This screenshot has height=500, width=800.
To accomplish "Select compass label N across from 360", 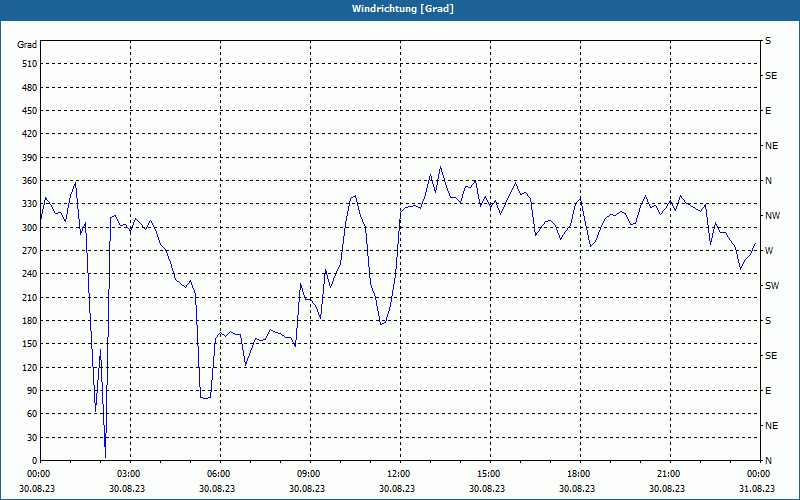I will pyautogui.click(x=768, y=181).
